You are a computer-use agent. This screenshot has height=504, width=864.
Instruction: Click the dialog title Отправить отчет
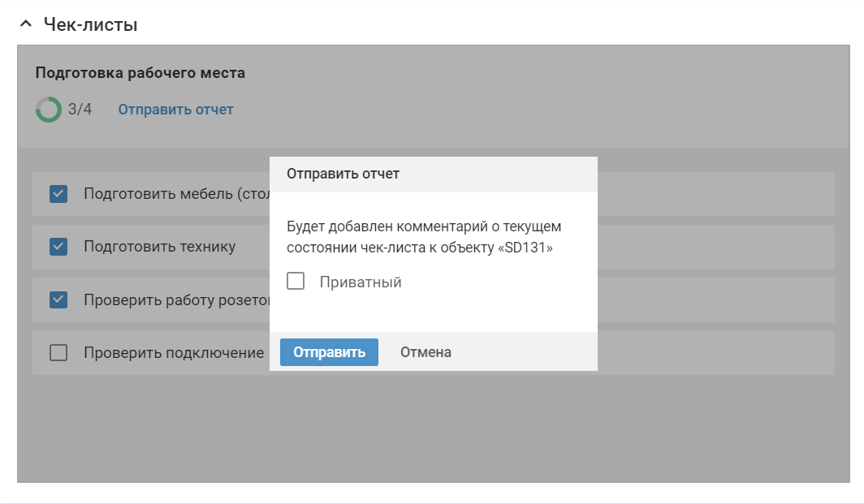click(x=343, y=174)
